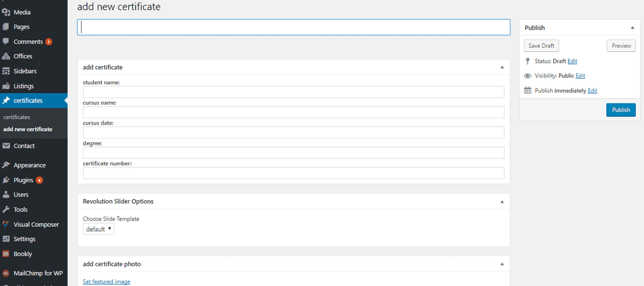Click the Offices building icon
Image resolution: width=644 pixels, height=286 pixels.
click(x=6, y=56)
